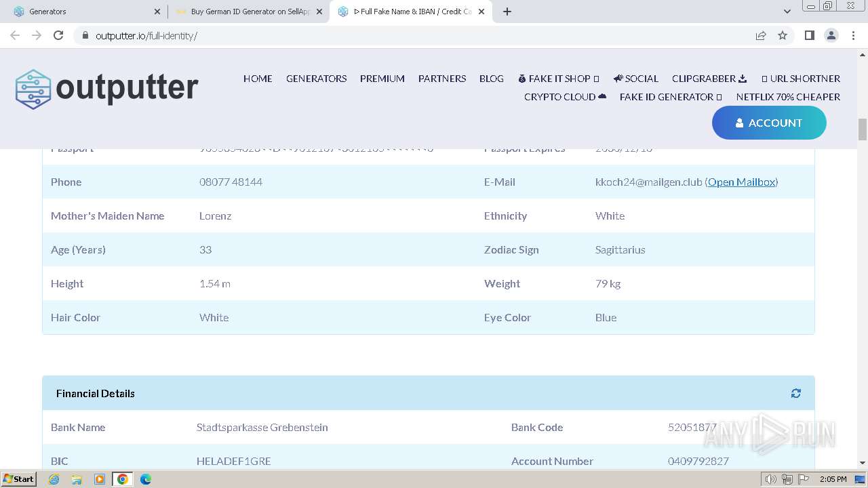The width and height of the screenshot is (868, 488).
Task: Click the clock in system tray
Action: click(833, 479)
